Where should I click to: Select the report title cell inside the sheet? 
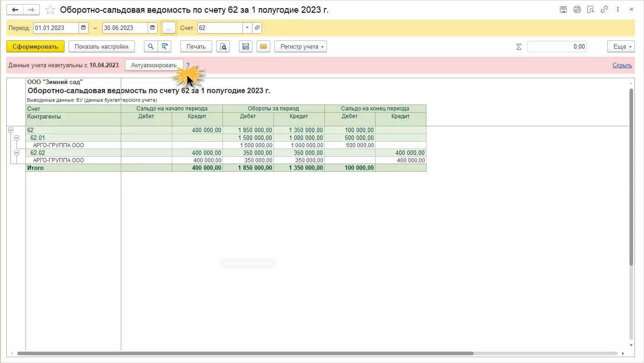pos(149,90)
